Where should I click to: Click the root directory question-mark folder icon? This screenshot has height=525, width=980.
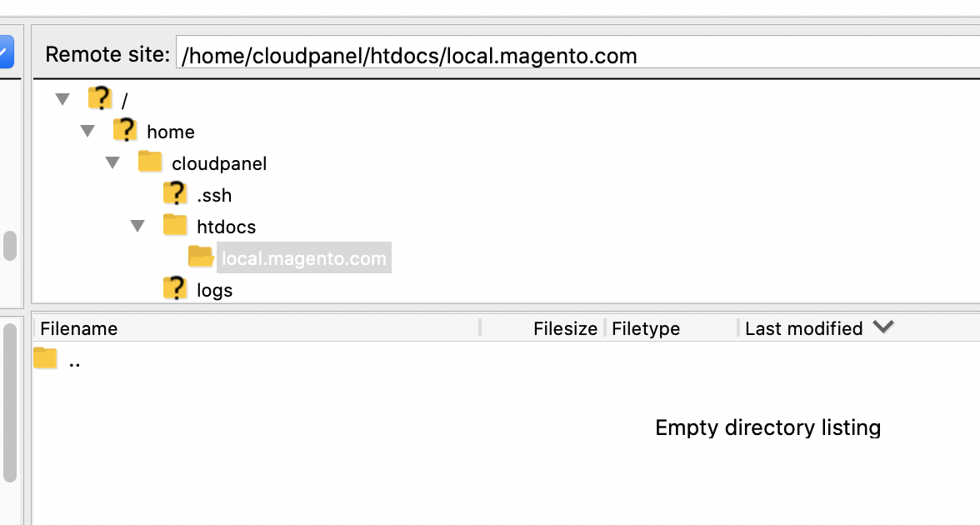click(100, 99)
